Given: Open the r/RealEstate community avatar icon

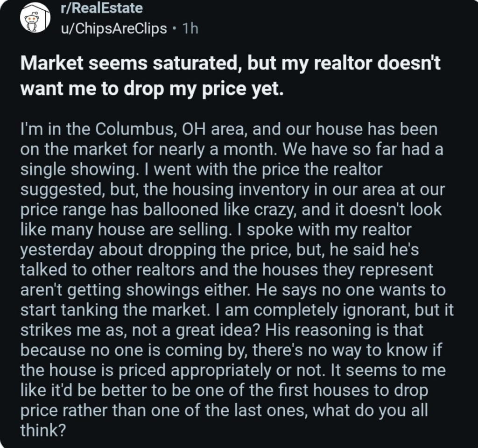Looking at the screenshot, I should pyautogui.click(x=35, y=18).
